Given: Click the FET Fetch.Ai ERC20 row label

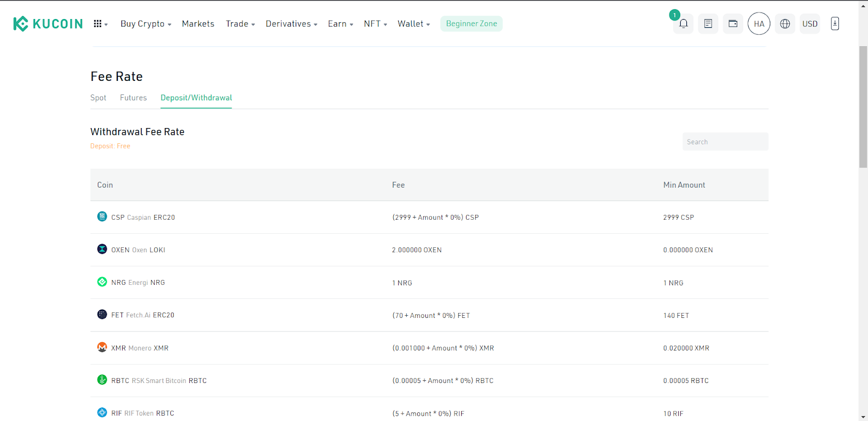Looking at the screenshot, I should coord(143,315).
